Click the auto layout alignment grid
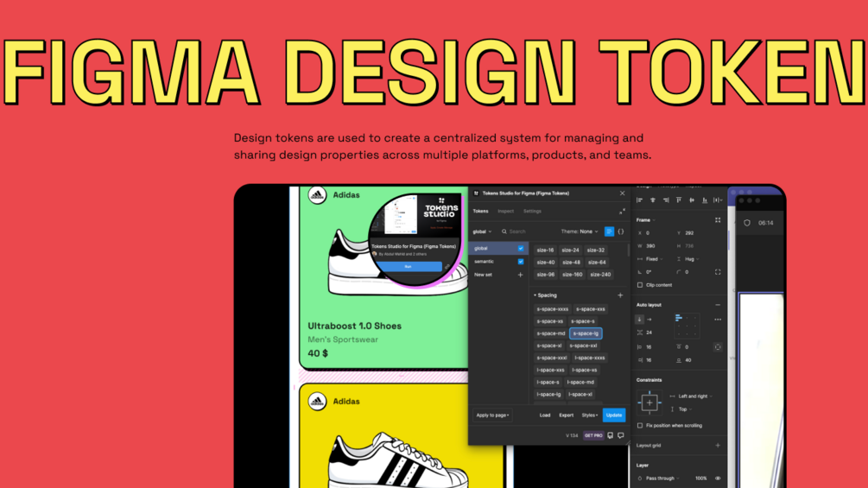The width and height of the screenshot is (868, 488). (x=687, y=326)
